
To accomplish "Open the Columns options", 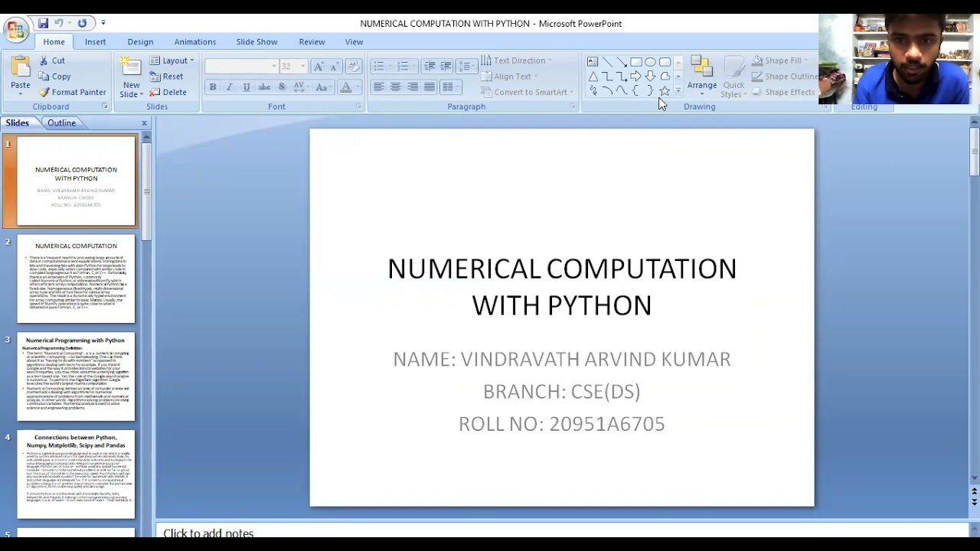I will [x=450, y=87].
